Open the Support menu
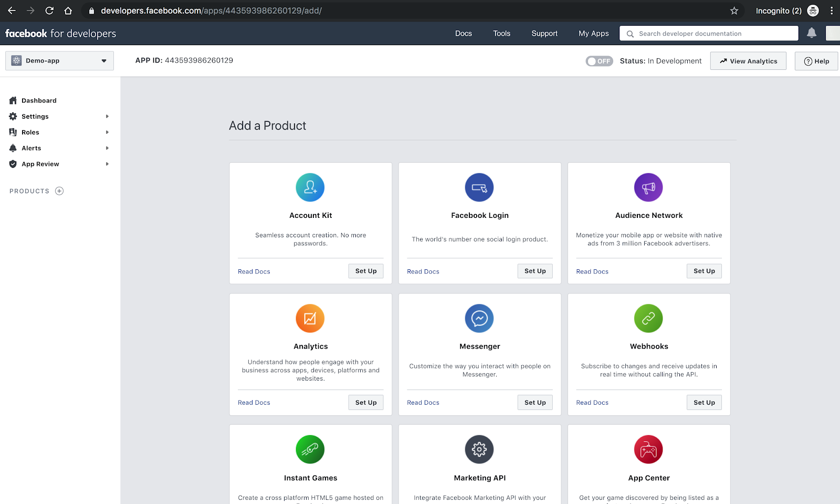 544,33
